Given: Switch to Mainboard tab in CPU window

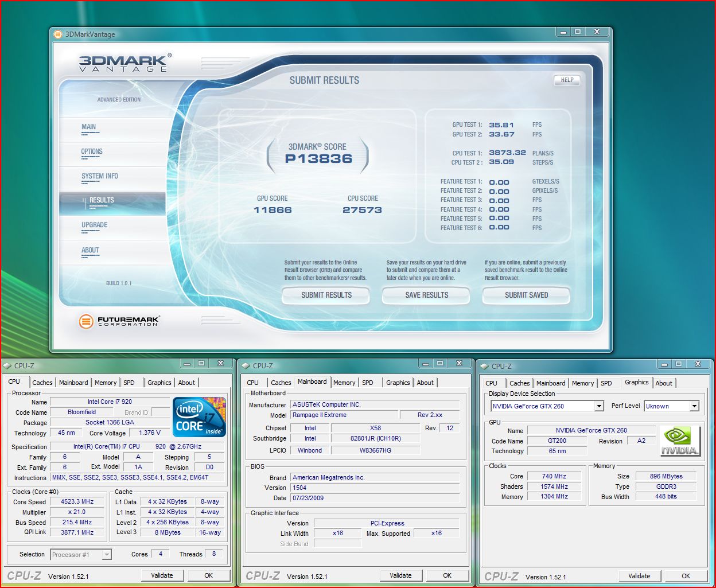Looking at the screenshot, I should pyautogui.click(x=74, y=383).
